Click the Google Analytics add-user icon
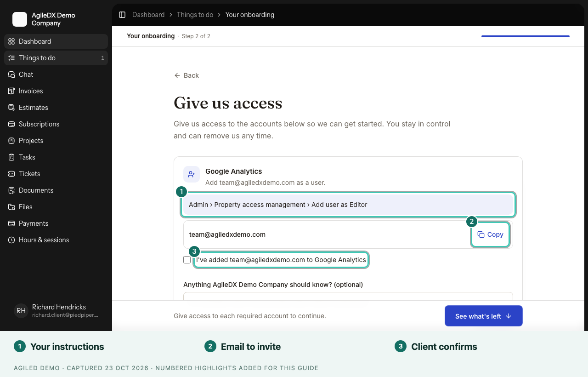The image size is (588, 377). coord(192,174)
